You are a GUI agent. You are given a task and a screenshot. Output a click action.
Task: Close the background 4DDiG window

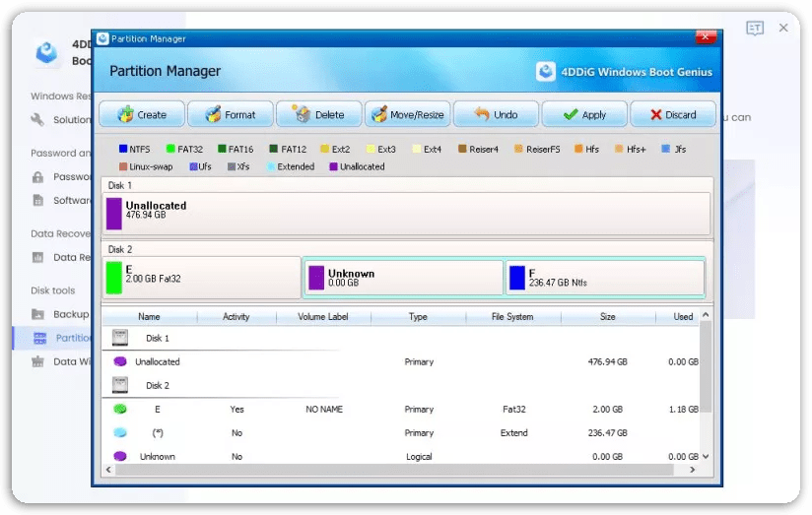[x=783, y=28]
